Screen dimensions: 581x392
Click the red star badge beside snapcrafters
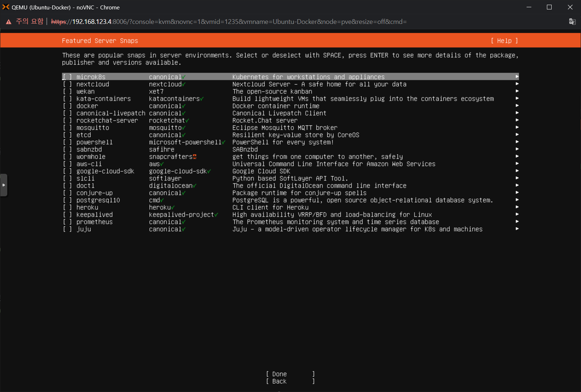194,157
